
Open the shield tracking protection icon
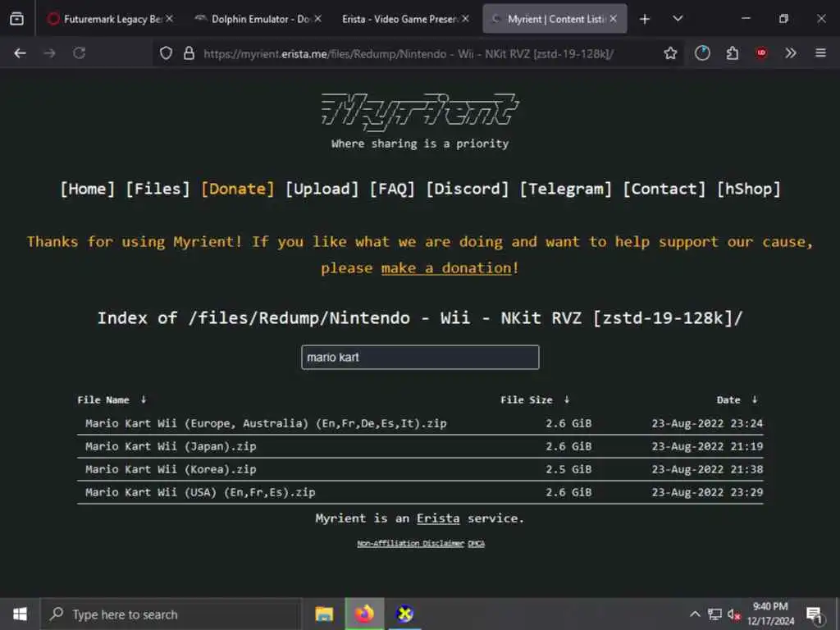166,53
